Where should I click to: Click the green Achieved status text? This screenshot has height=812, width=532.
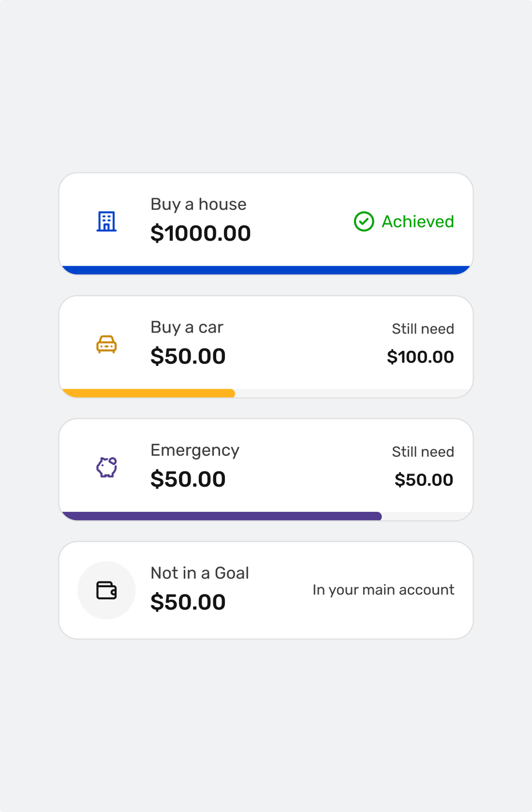[418, 221]
